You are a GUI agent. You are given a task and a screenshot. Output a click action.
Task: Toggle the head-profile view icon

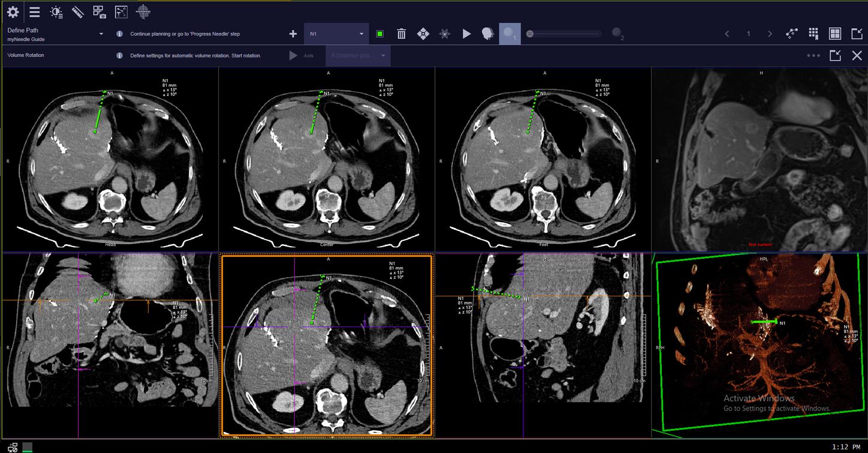click(488, 34)
